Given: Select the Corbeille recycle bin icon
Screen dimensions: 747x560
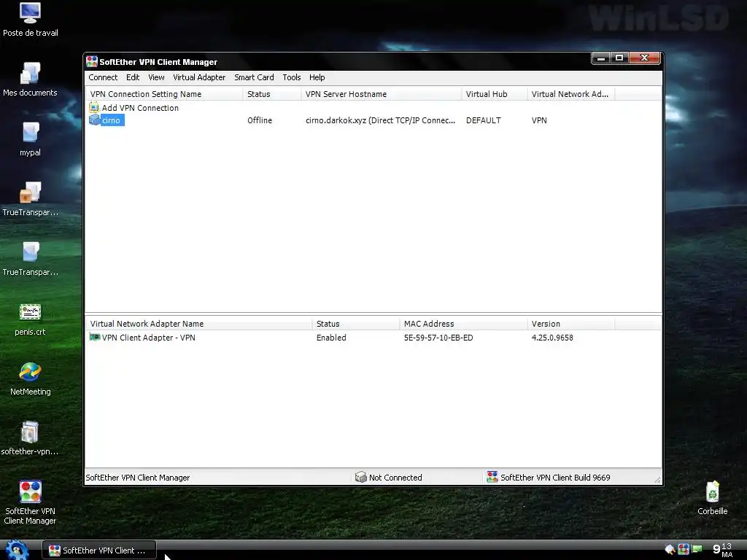Looking at the screenshot, I should tap(712, 492).
